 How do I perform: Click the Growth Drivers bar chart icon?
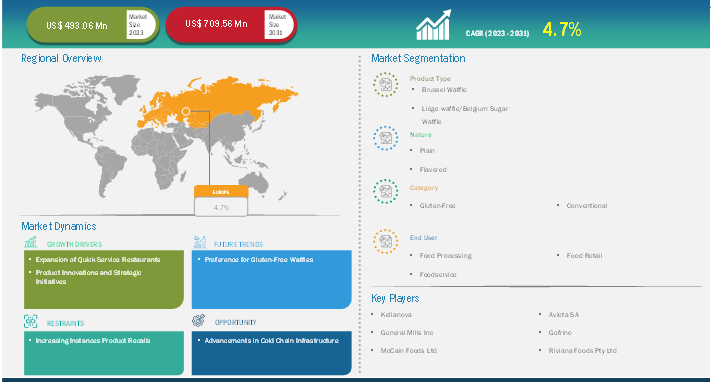pos(31,242)
